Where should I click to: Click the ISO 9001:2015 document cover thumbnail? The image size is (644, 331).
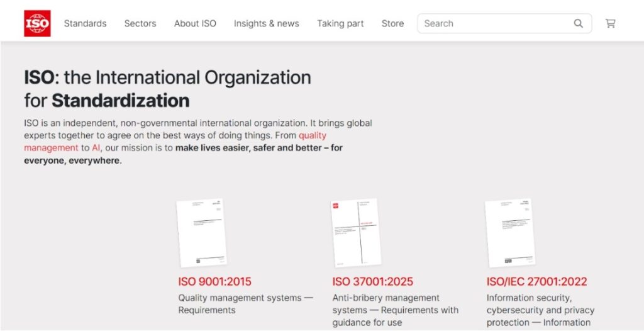[x=202, y=233]
